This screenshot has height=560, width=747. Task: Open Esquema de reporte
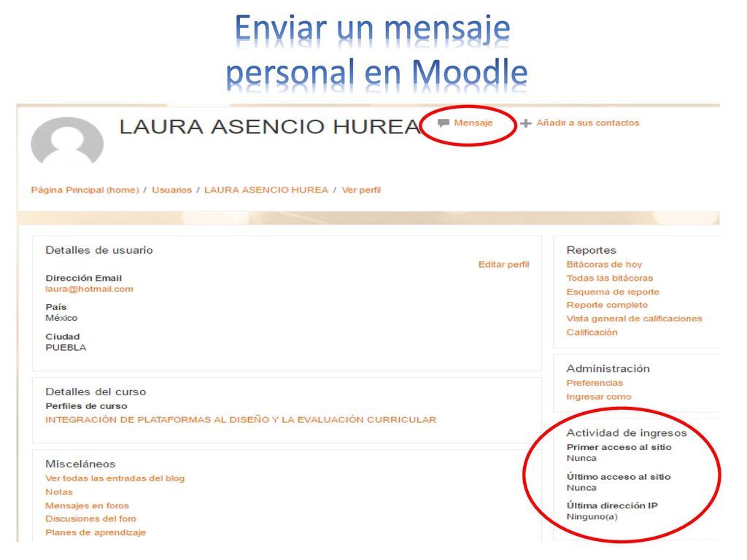(613, 292)
